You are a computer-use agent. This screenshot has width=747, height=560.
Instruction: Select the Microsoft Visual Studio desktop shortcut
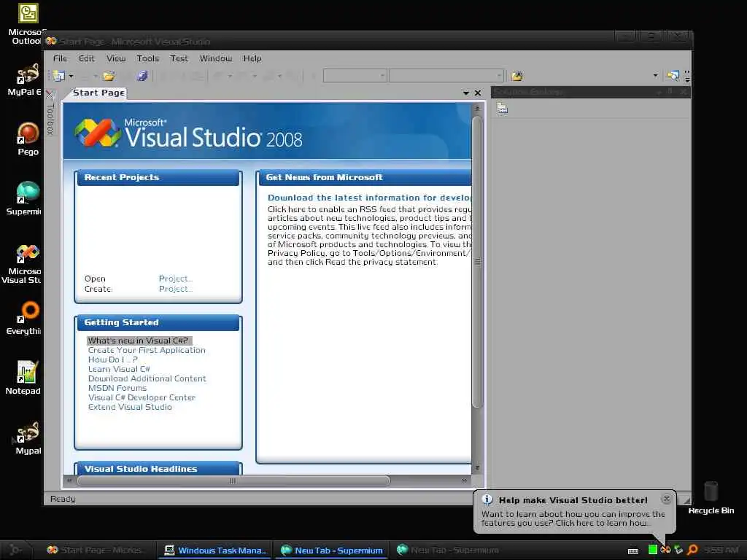coord(23,264)
